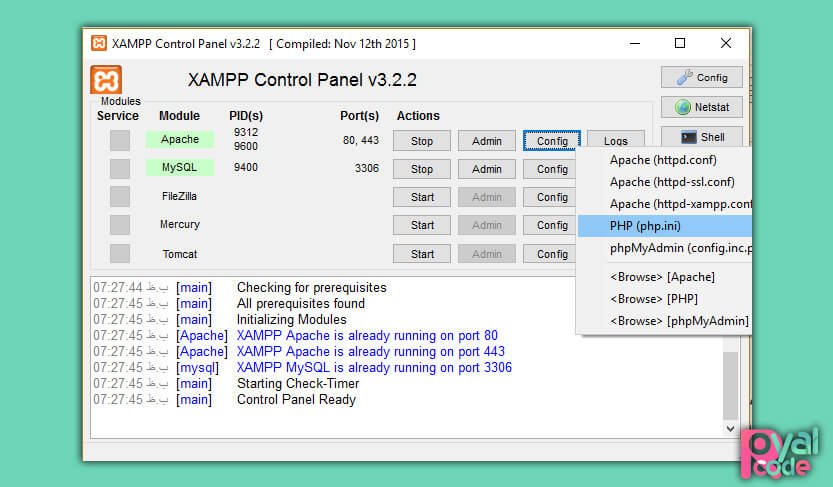833x487 pixels.
Task: Click the MySQL module label
Action: (180, 167)
